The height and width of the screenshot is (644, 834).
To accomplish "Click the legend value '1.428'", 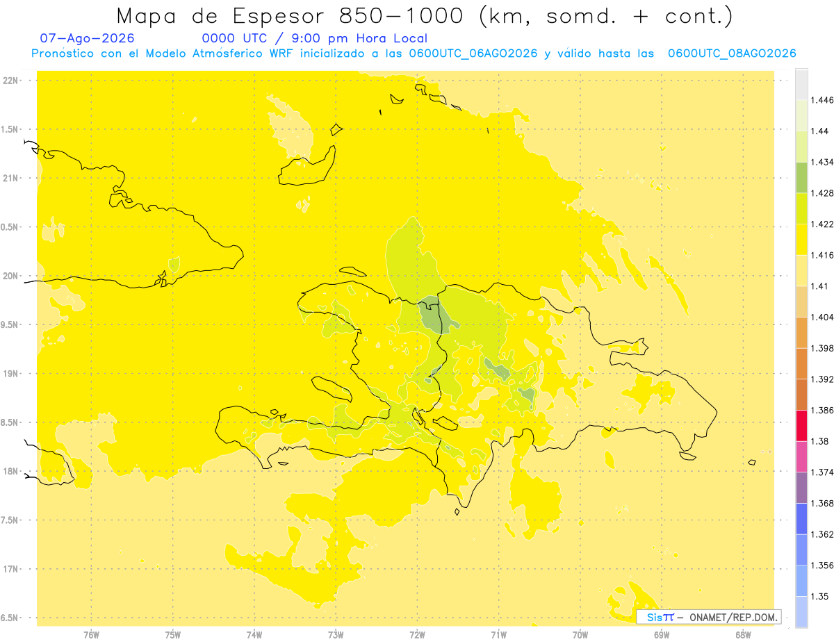I will tap(822, 193).
